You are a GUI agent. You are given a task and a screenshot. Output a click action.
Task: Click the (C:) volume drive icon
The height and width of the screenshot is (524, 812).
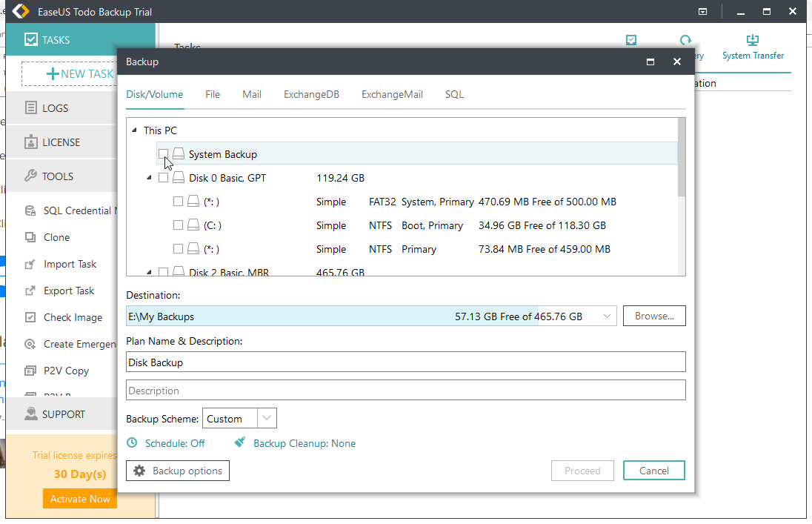tap(193, 225)
